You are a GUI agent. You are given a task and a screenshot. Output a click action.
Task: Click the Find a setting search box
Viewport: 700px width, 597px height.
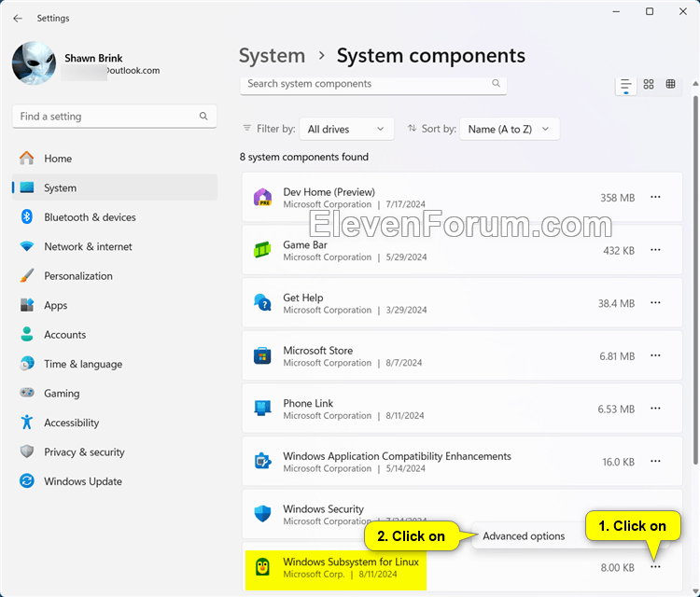pos(114,117)
